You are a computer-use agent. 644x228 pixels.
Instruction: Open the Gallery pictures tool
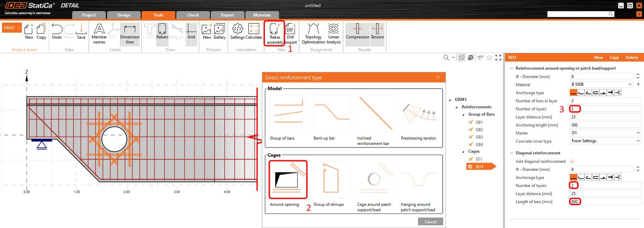click(219, 31)
